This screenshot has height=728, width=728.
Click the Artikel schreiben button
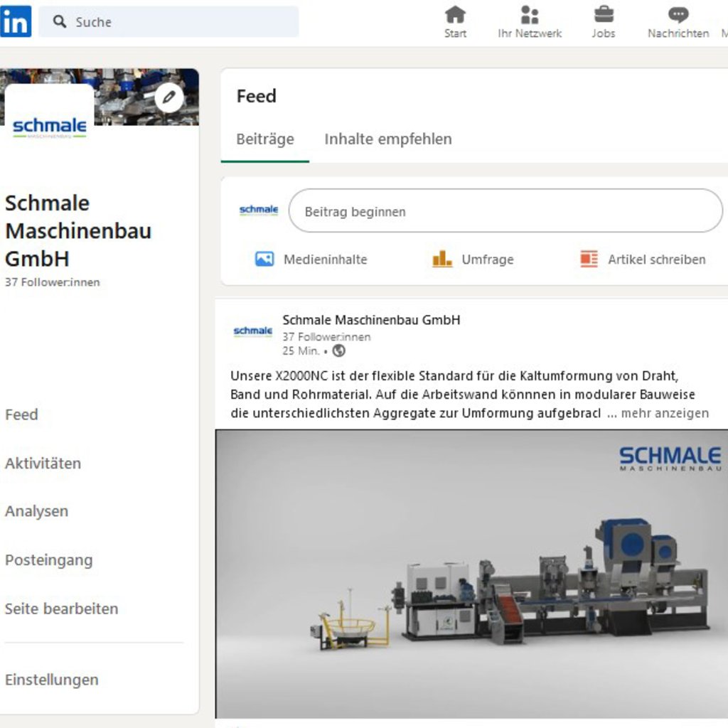[x=643, y=259]
